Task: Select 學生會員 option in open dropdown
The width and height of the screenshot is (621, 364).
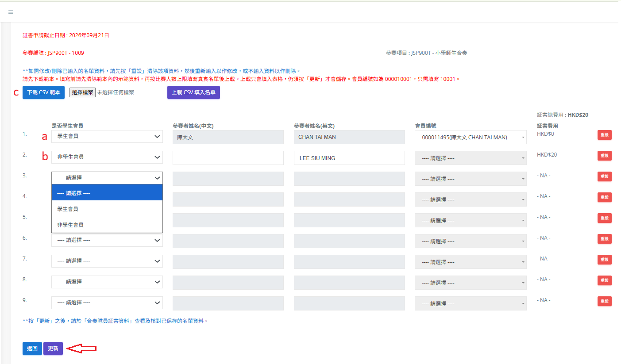Action: [107, 209]
